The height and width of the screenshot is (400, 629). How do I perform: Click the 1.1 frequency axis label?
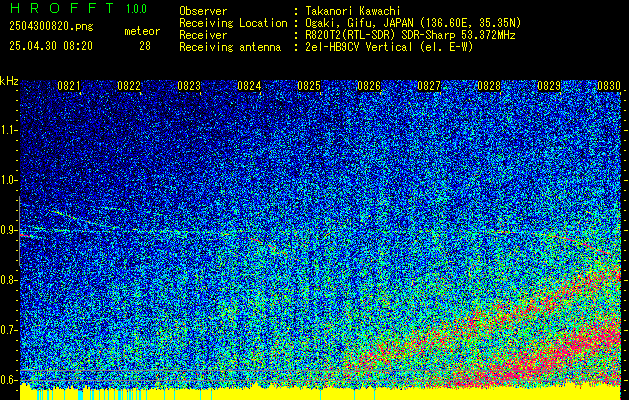tap(8, 130)
